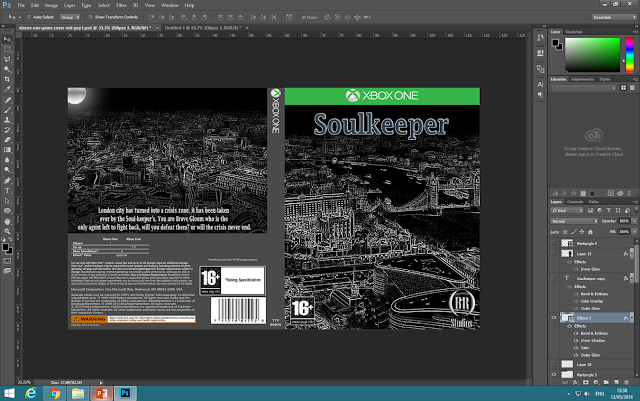The image size is (640, 401).
Task: Select the Polygonal Lasso tool
Action: (x=7, y=59)
